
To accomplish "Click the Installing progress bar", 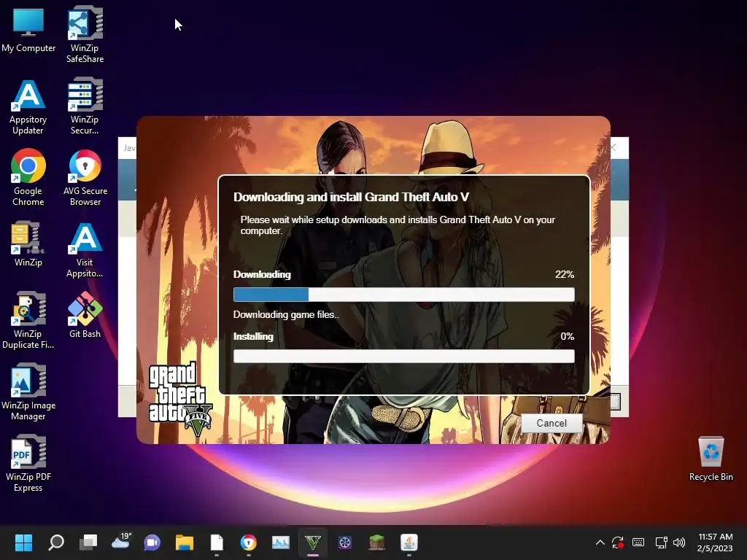I will tap(403, 356).
